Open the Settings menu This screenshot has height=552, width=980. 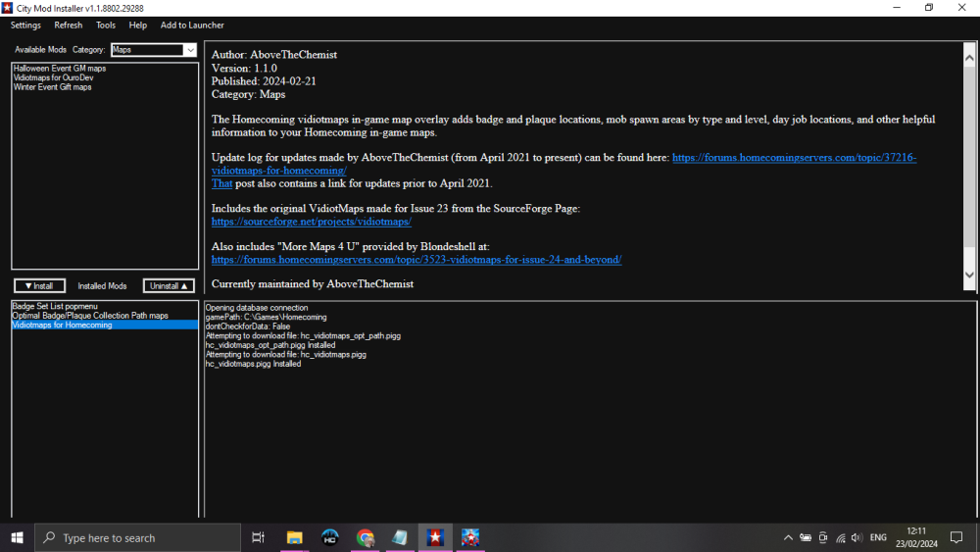click(25, 25)
